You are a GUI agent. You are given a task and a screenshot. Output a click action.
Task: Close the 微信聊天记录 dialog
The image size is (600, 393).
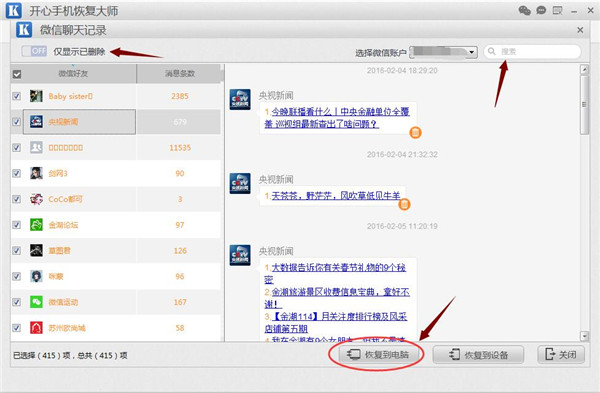click(580, 30)
